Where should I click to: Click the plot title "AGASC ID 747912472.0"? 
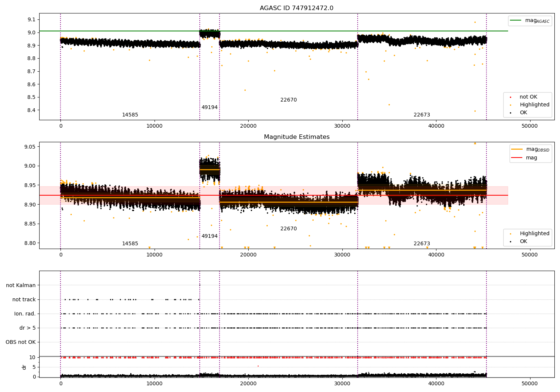click(x=296, y=8)
